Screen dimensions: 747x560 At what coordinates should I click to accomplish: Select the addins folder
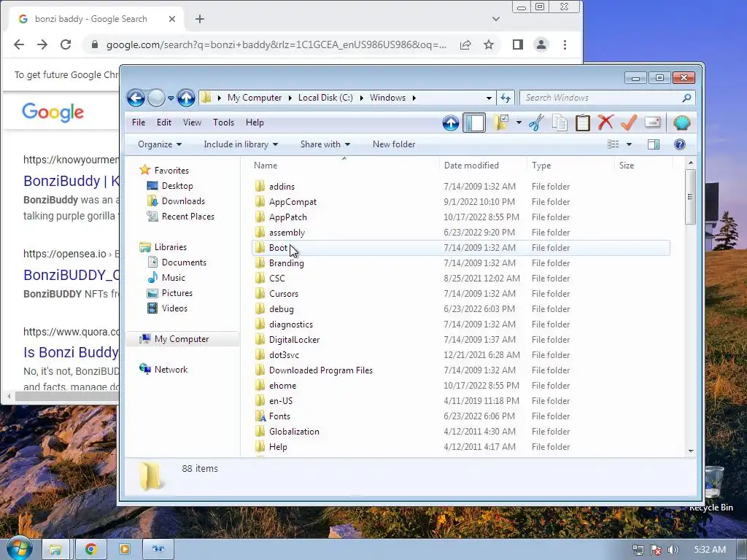[x=461, y=186]
